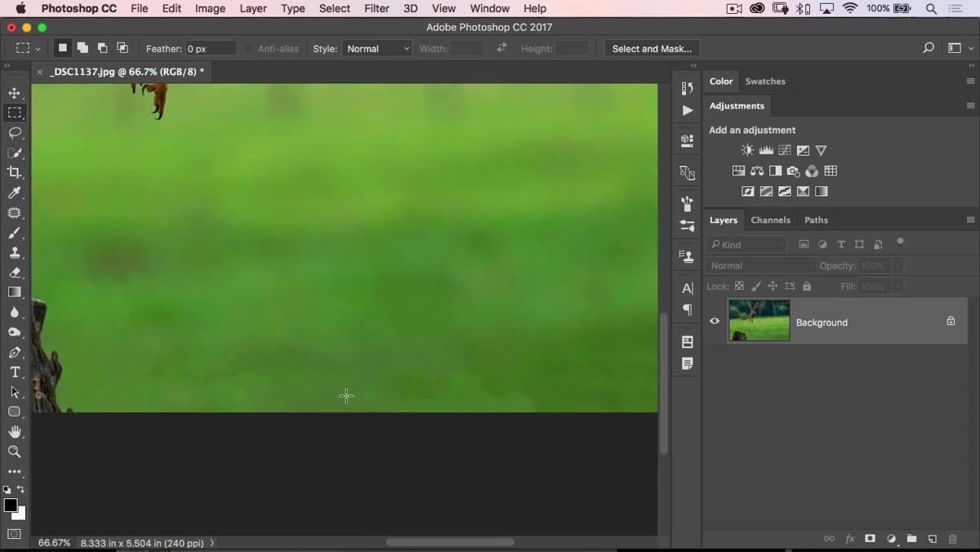The image size is (980, 552).
Task: Open the Character panel icon
Action: (x=687, y=288)
